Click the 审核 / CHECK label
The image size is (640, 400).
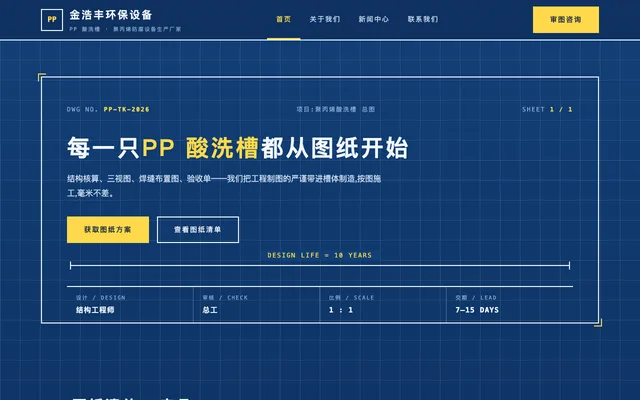tap(225, 298)
